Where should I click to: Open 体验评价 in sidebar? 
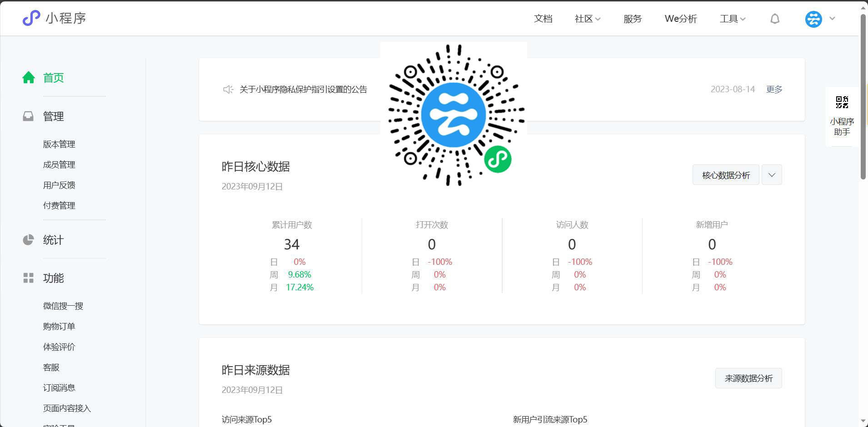click(59, 347)
